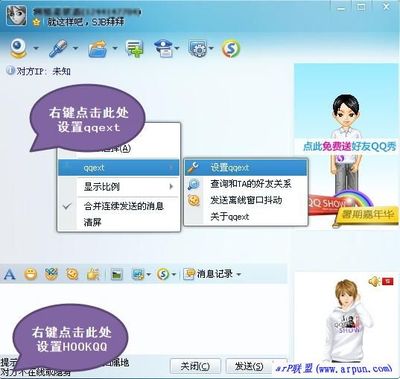Image resolution: width=400 pixels, height=379 pixels.
Task: Open 关于qqext menu entry
Action: (x=246, y=217)
